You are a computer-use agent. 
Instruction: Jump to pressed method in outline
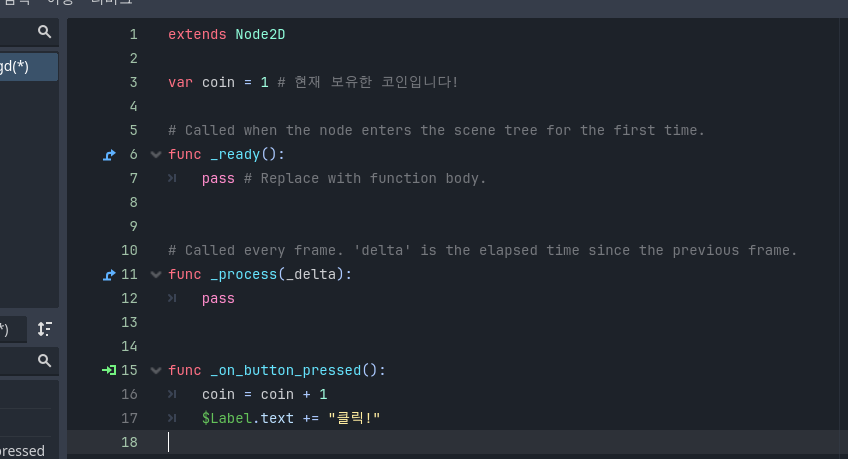(x=22, y=450)
